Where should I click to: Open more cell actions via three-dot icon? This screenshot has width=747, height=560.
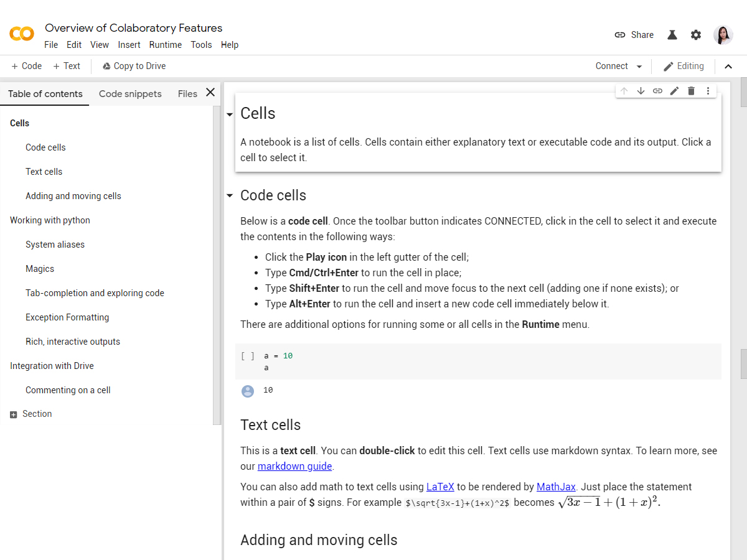[x=708, y=90]
